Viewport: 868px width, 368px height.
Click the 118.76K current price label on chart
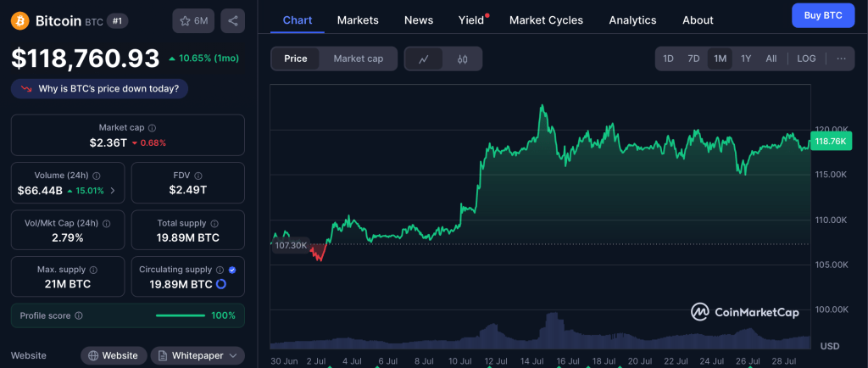point(831,141)
